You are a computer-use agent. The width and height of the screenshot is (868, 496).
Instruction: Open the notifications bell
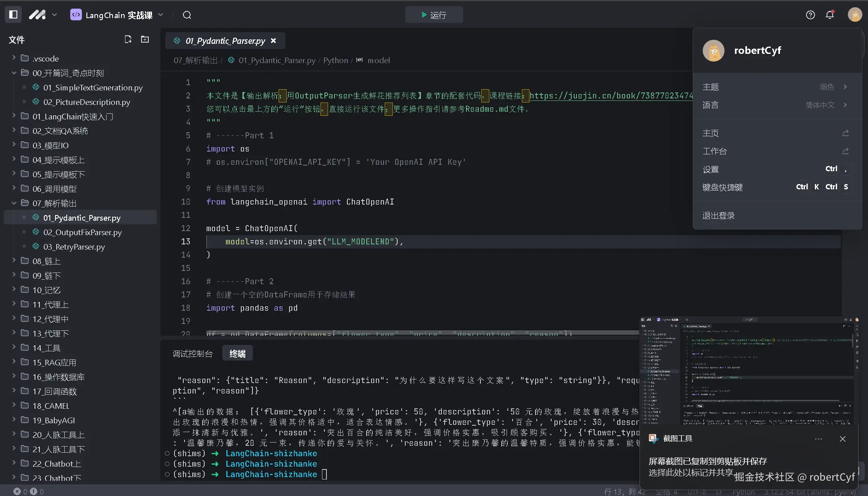(830, 15)
